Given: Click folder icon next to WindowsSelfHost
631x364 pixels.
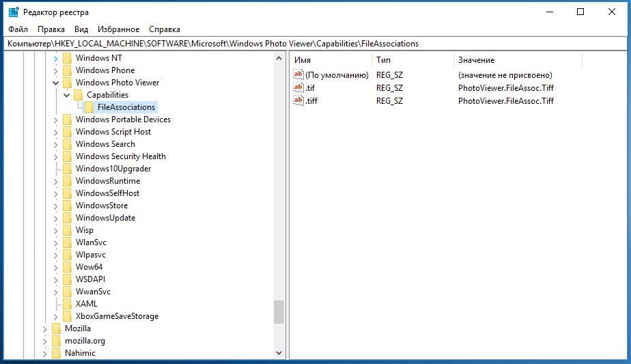Looking at the screenshot, I should pyautogui.click(x=67, y=193).
